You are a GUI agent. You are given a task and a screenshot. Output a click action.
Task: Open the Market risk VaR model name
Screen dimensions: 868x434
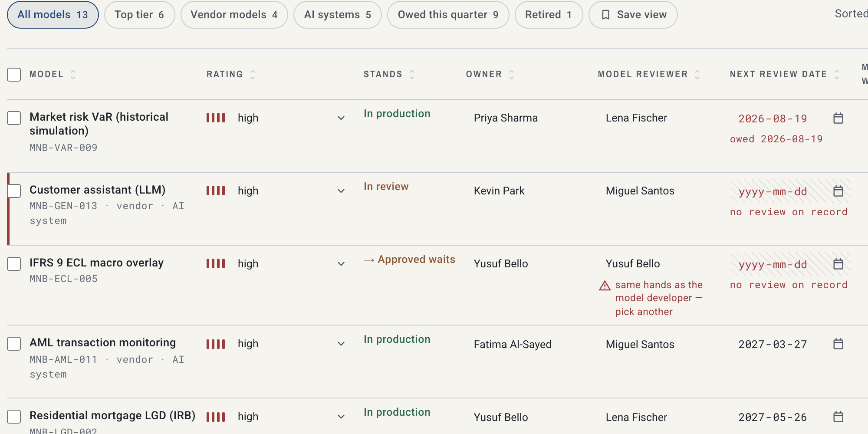[x=99, y=124]
